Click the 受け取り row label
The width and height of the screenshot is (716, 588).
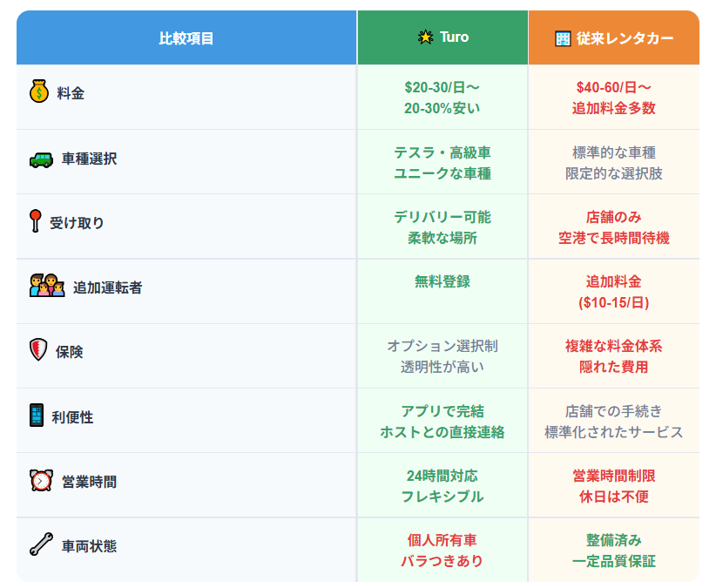tap(78, 223)
